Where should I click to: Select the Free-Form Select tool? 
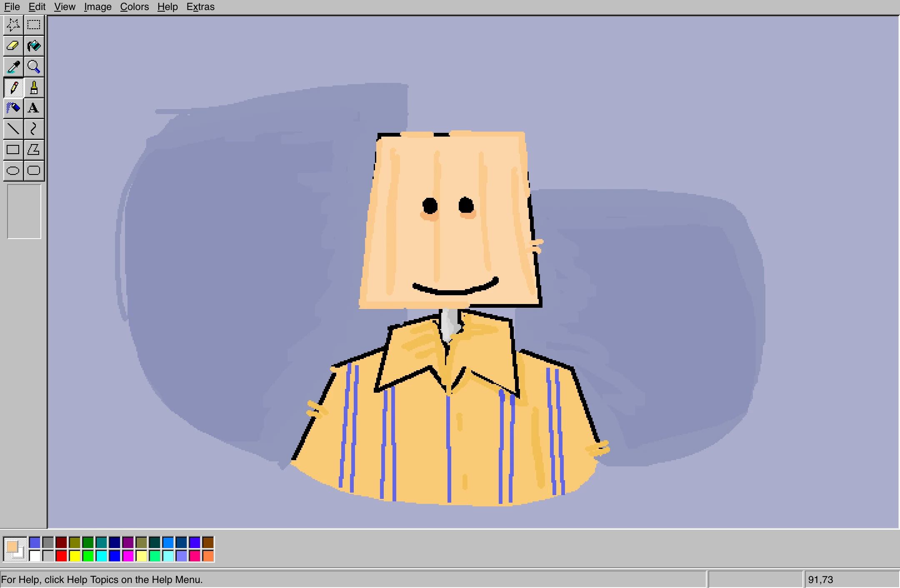(x=13, y=25)
